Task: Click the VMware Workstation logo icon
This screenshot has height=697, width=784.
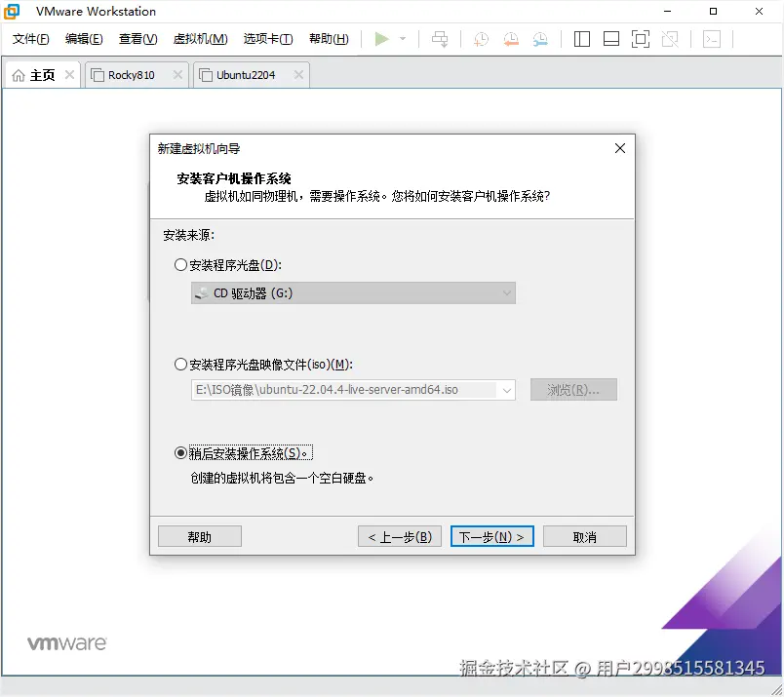Action: [x=12, y=11]
